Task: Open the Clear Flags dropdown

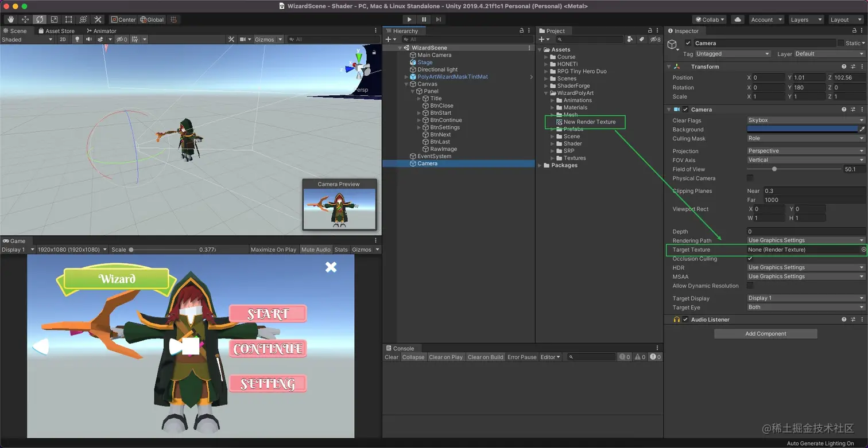Action: coord(806,120)
